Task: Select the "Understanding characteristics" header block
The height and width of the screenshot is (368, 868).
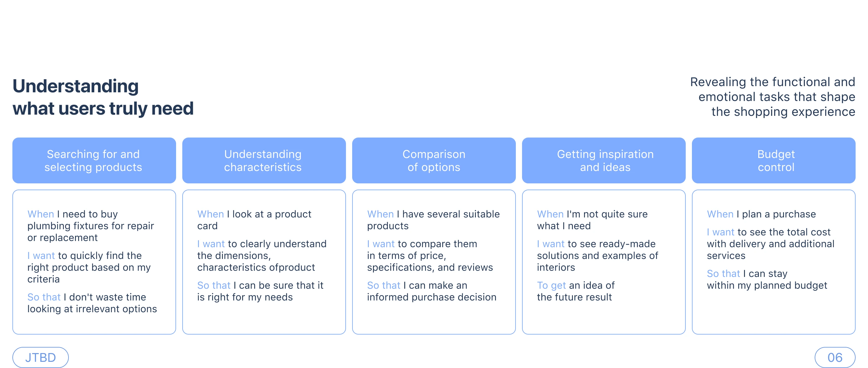Action: (264, 160)
